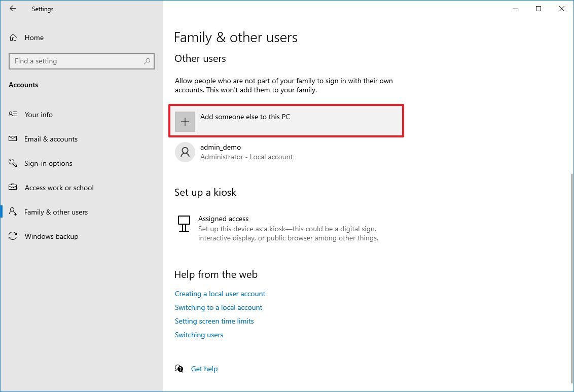The height and width of the screenshot is (392, 574).
Task: Click the Your info person icon
Action: click(12, 115)
